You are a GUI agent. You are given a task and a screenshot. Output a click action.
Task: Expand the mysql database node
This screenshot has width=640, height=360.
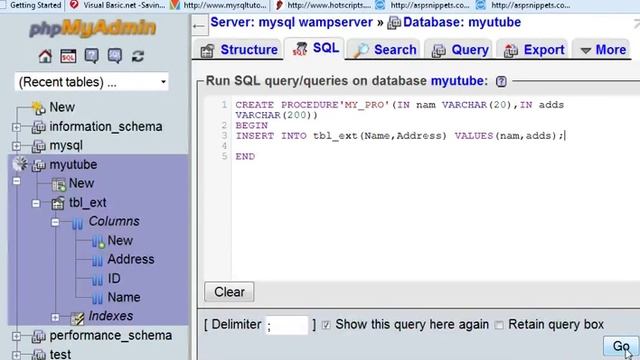(16, 146)
